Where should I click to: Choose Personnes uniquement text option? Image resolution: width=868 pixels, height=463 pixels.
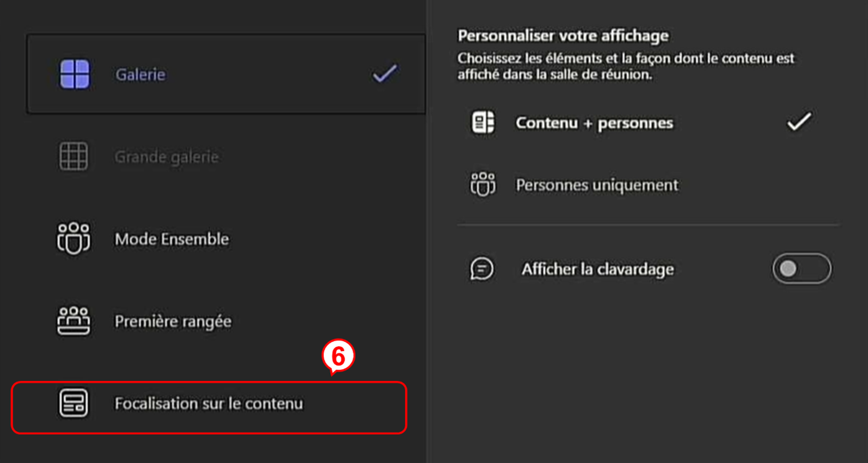(x=597, y=185)
